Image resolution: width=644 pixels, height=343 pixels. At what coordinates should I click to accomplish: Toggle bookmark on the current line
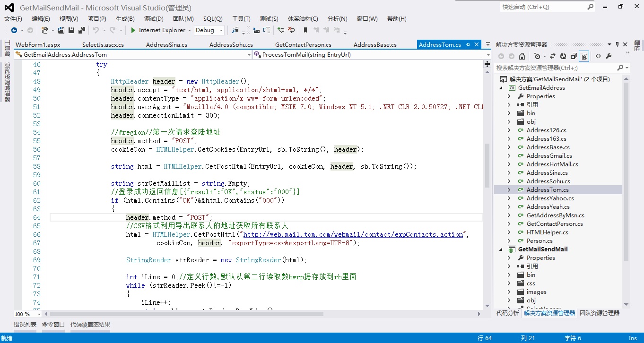(305, 30)
